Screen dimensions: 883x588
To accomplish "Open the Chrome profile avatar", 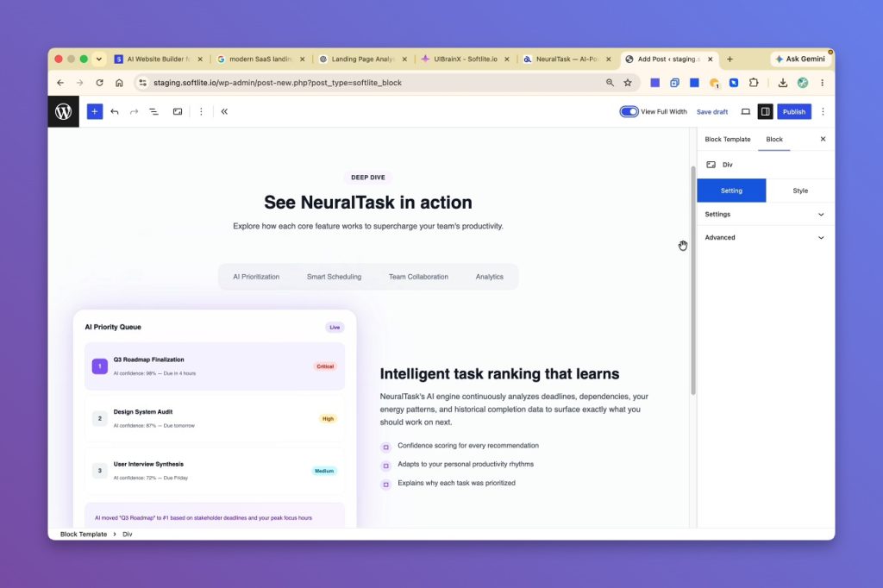I will [803, 83].
